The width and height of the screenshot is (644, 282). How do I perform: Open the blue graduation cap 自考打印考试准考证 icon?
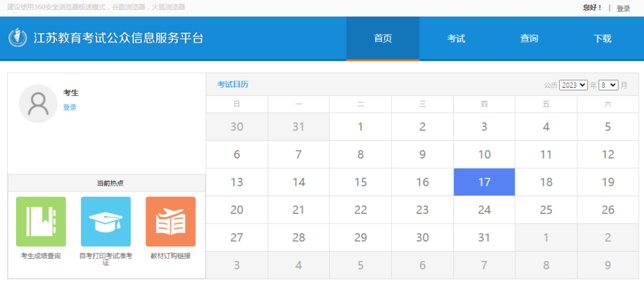pyautogui.click(x=106, y=221)
